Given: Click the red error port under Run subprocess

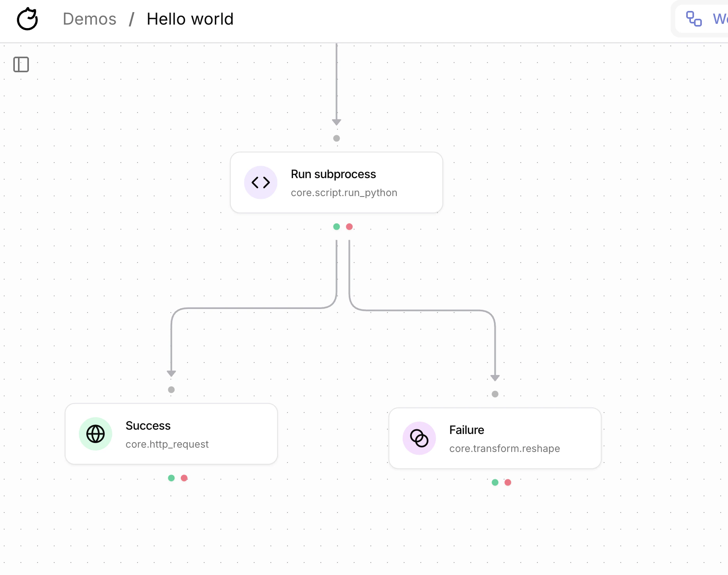Looking at the screenshot, I should click(x=349, y=227).
